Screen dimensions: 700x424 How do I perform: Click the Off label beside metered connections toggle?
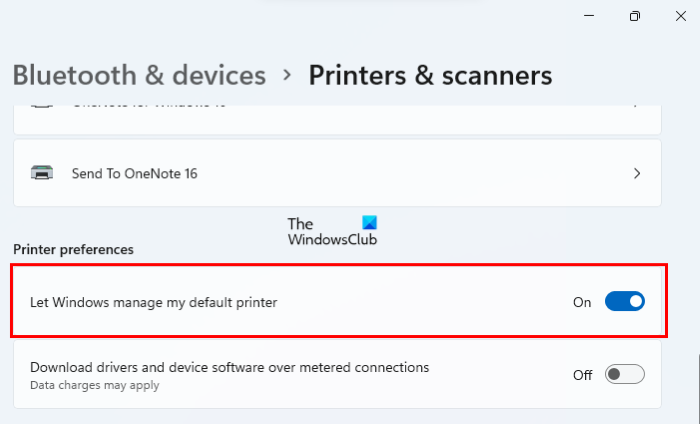coord(582,375)
